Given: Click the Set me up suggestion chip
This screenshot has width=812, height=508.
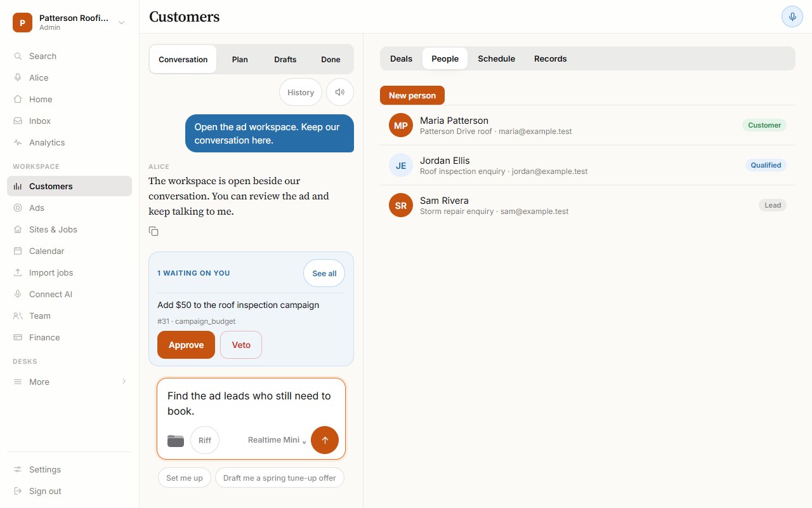Looking at the screenshot, I should (x=185, y=478).
